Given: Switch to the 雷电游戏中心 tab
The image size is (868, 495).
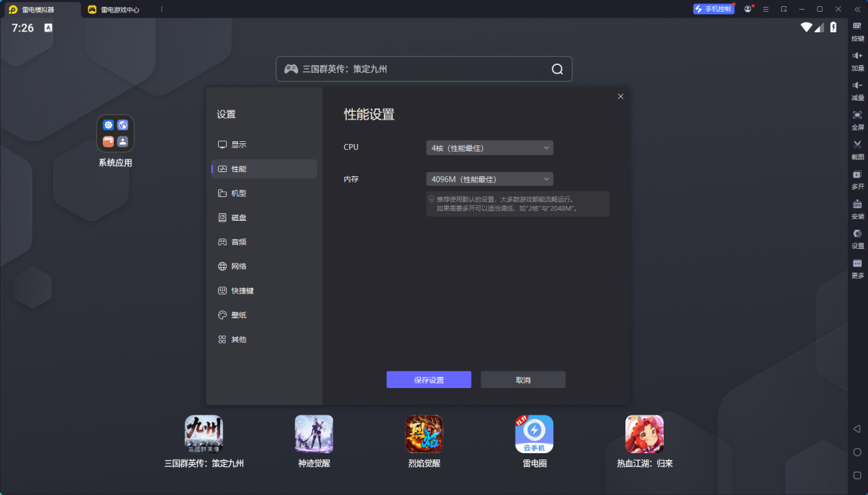Looking at the screenshot, I should point(121,9).
